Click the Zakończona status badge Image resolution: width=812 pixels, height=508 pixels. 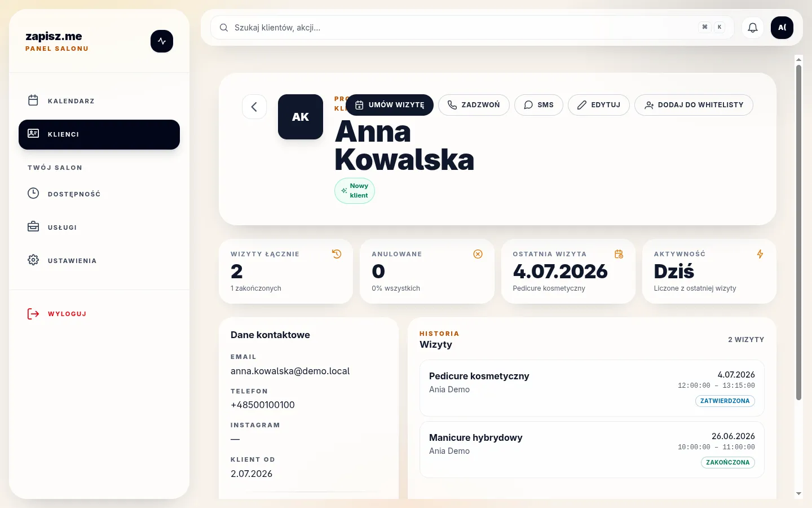pos(727,462)
